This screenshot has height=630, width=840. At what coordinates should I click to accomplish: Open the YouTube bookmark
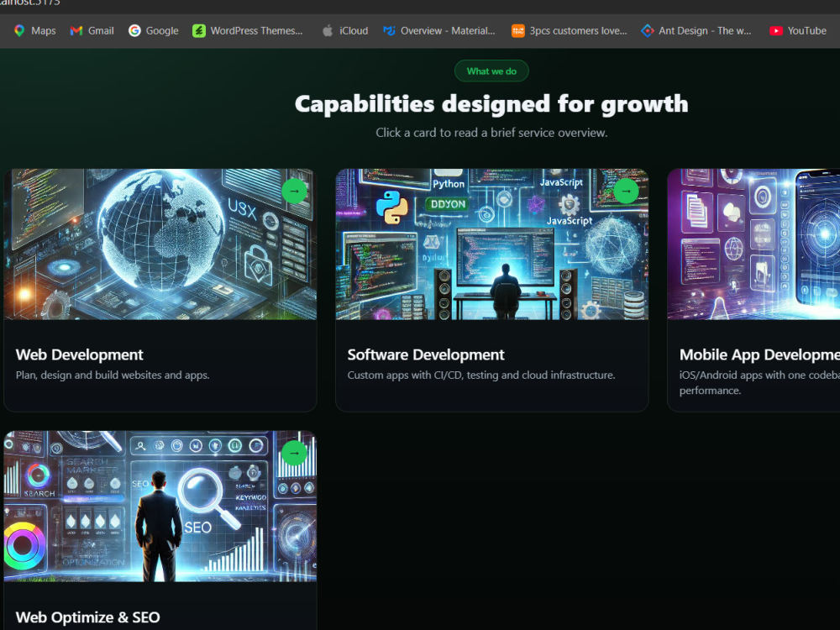[798, 30]
